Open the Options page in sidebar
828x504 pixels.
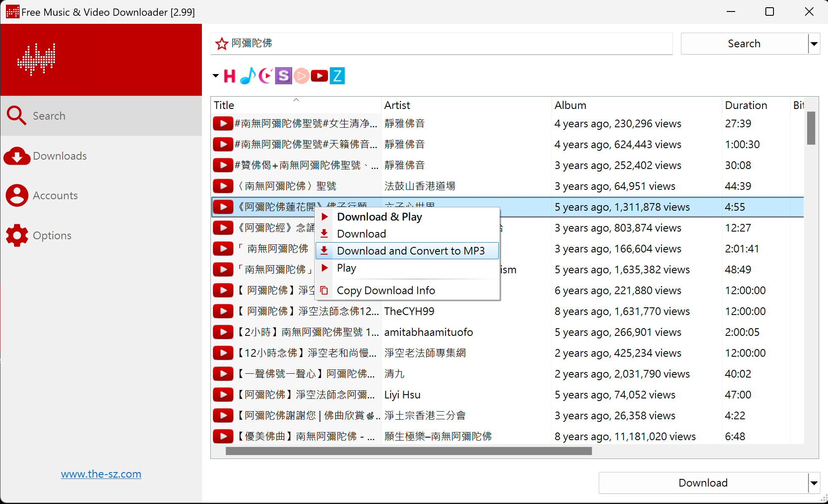click(101, 235)
